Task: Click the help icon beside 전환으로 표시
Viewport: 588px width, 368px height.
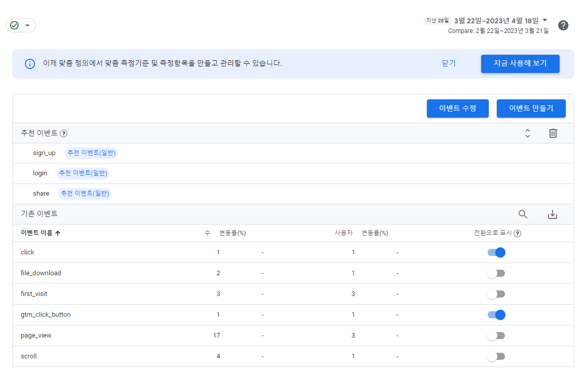Action: (x=518, y=234)
